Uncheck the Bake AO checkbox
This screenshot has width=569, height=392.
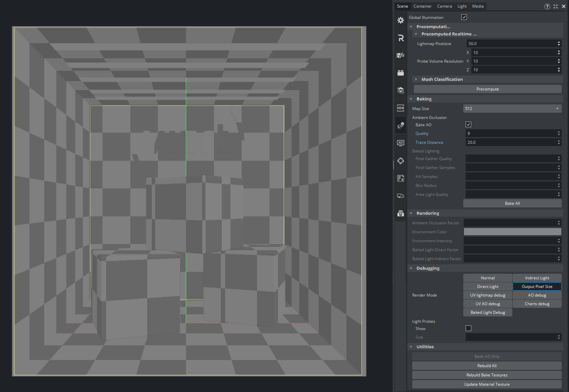(x=468, y=125)
